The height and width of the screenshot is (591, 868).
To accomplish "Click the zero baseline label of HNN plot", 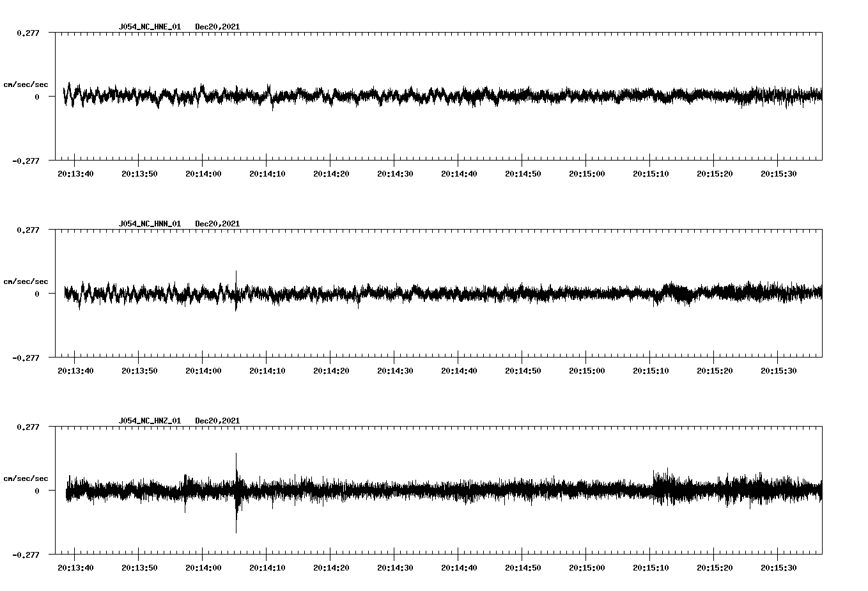I will click(x=37, y=294).
